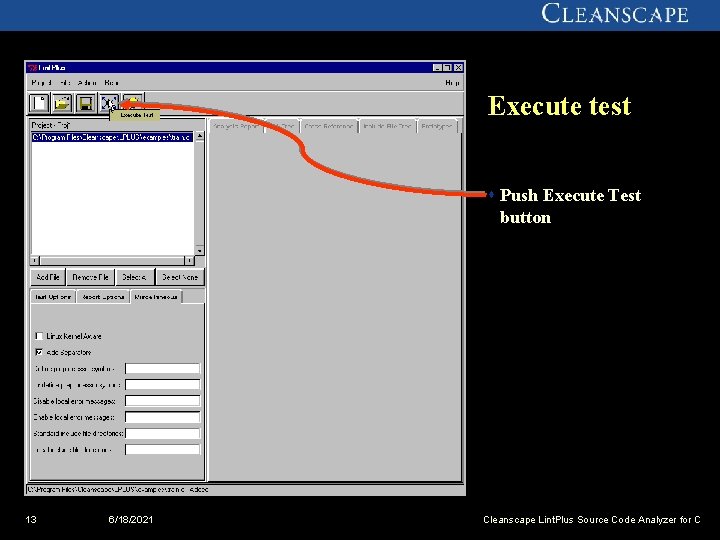The height and width of the screenshot is (540, 720).
Task: Click the Undefine preprocessor symbols field
Action: 163,384
